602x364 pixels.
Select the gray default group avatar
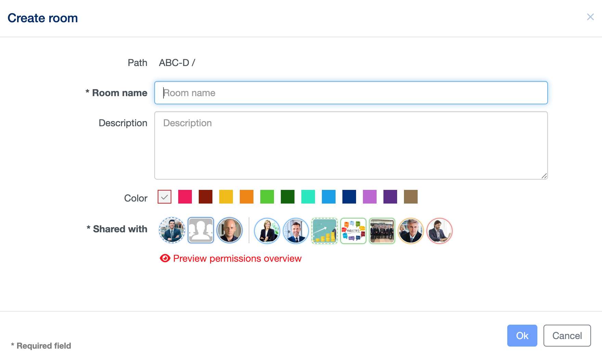201,231
